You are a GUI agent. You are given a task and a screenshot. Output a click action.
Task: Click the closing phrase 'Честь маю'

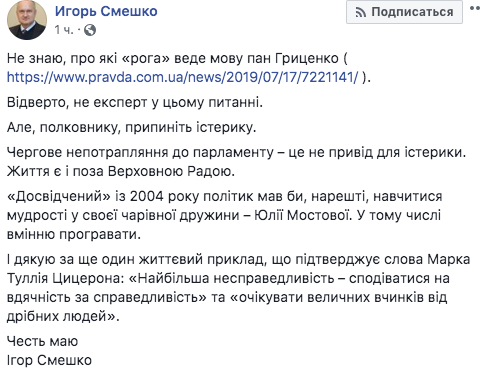(x=42, y=341)
